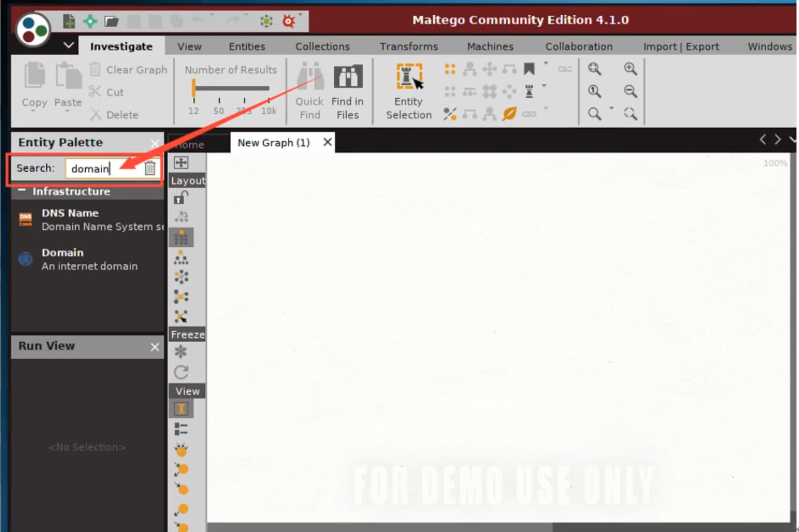Open the machine icon dropdown in quick toolbar
Screen dimensions: 799x532
coord(300,15)
